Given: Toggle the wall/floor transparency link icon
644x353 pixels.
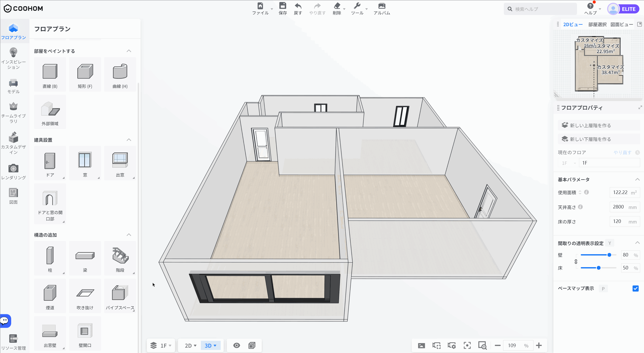Looking at the screenshot, I should point(576,262).
